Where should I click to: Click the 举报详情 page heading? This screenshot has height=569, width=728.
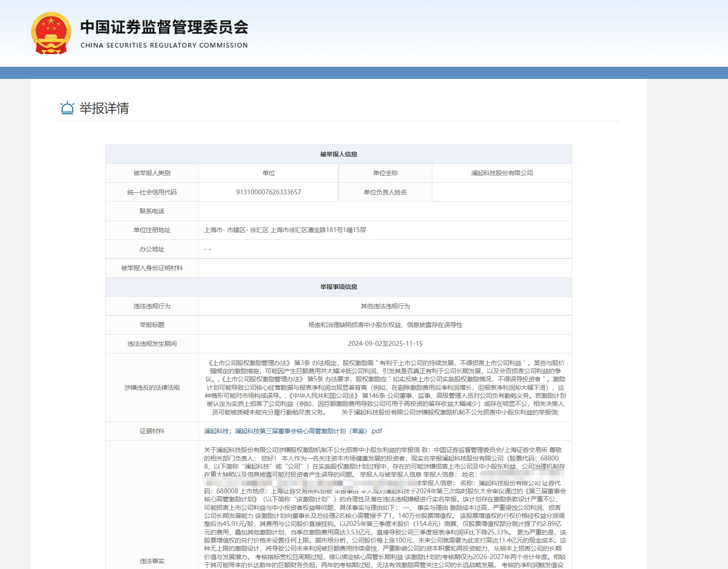point(104,108)
